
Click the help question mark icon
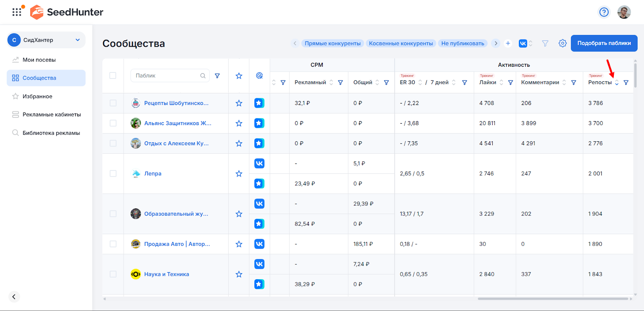point(604,12)
